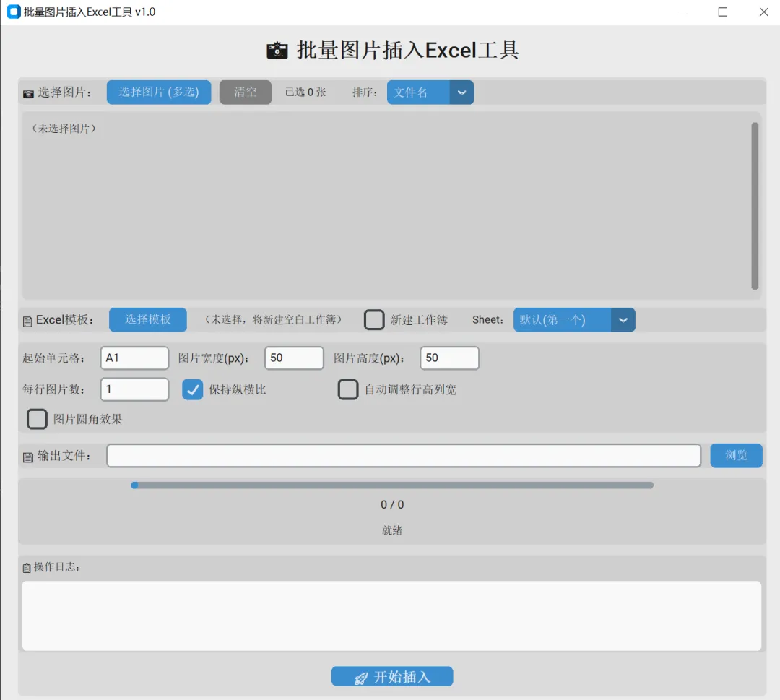
Task: Click the (未选择图片) placeholder text
Action: tap(64, 129)
